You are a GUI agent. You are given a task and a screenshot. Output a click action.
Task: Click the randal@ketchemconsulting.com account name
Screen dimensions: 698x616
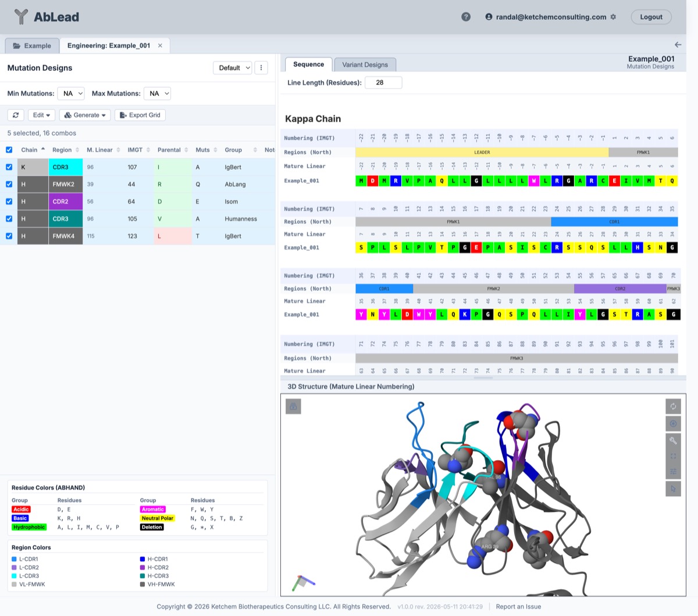(x=551, y=17)
